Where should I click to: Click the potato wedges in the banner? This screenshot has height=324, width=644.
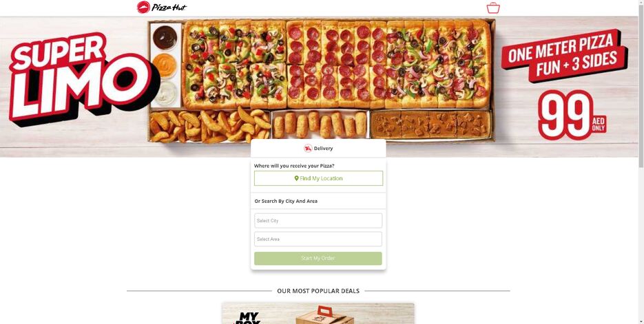[x=209, y=126]
